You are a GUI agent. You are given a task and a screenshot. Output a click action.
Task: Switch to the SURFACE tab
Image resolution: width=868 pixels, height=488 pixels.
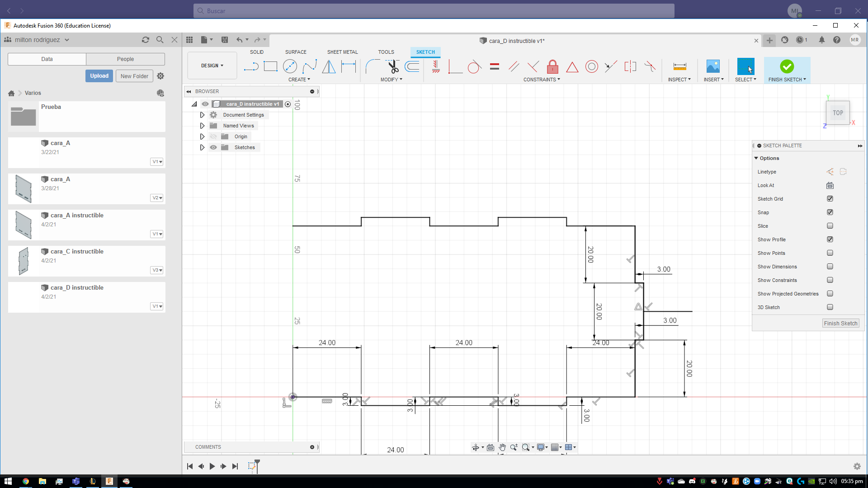(296, 52)
